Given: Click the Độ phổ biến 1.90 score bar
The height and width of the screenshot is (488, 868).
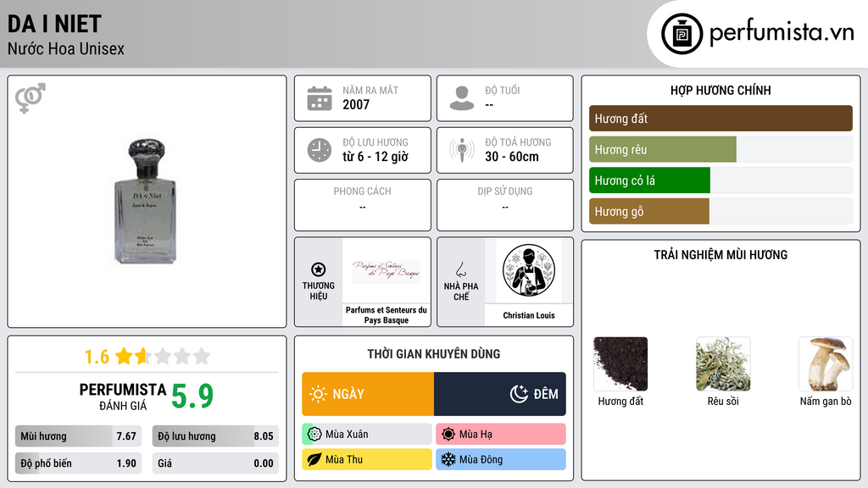Looking at the screenshot, I should tap(79, 463).
